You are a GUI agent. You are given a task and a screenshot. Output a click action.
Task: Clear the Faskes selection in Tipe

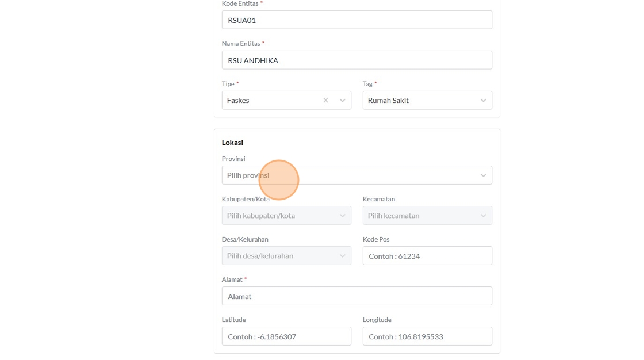tap(325, 100)
